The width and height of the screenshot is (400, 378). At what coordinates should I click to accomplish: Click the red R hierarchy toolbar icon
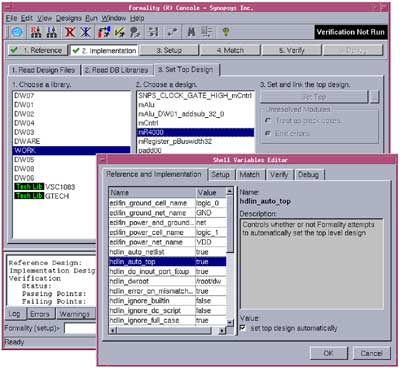(x=36, y=32)
